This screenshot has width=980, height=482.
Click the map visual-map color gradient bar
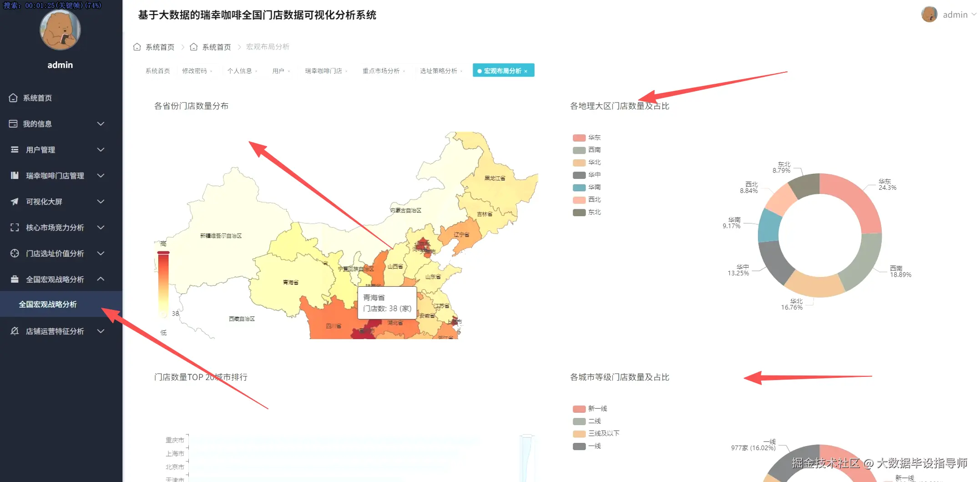[163, 284]
